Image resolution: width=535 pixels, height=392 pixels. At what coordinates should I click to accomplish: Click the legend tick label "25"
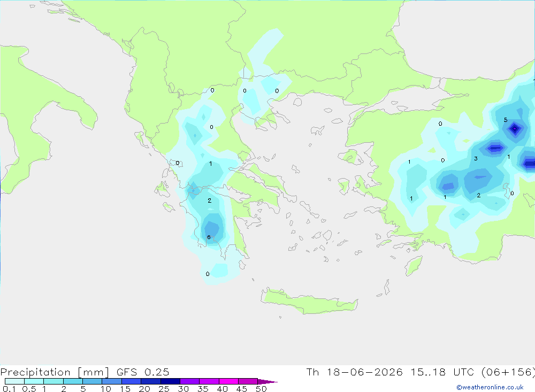coord(164,389)
